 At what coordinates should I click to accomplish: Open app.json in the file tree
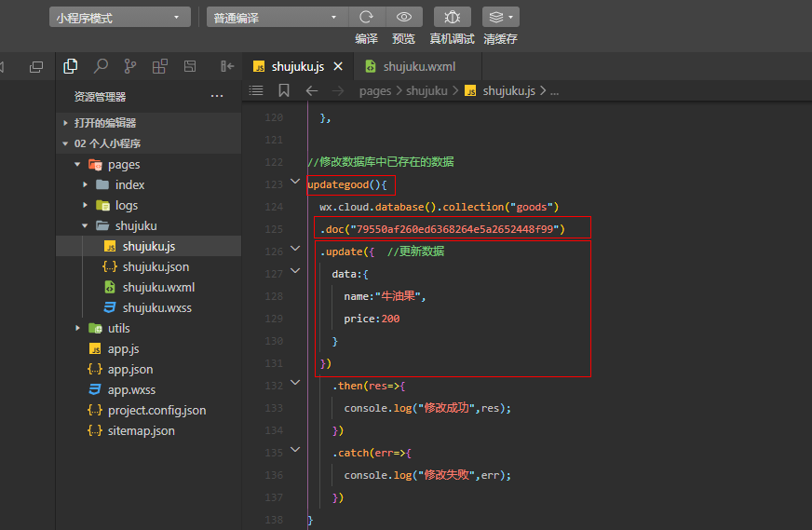click(148, 370)
